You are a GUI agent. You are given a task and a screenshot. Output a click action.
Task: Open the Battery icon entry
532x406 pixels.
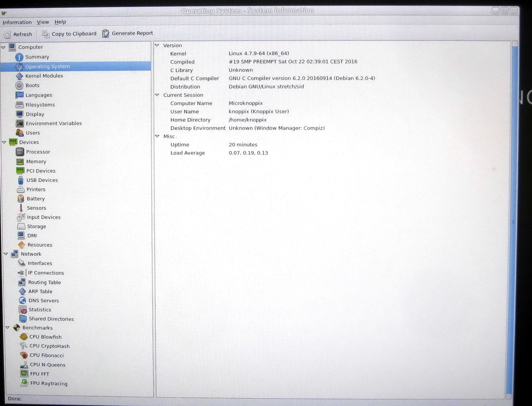pyautogui.click(x=21, y=199)
